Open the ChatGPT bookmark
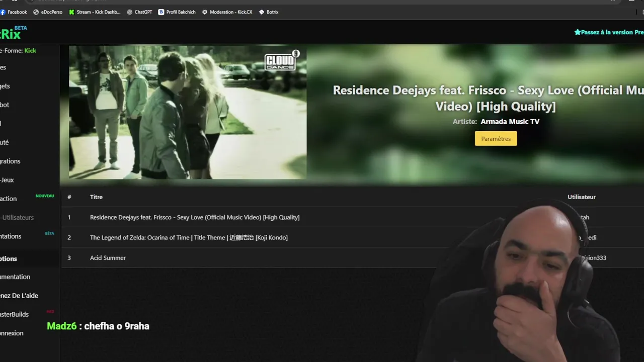 click(139, 12)
